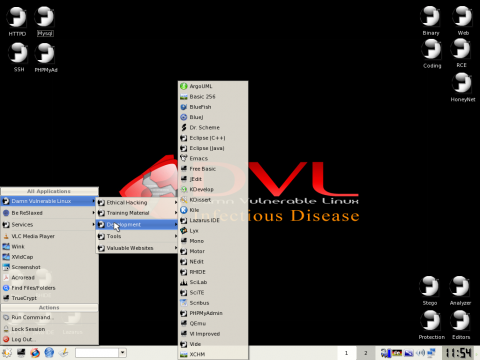Launch Emacs from the menu
Viewport: 480px width, 360px height.
213,159
